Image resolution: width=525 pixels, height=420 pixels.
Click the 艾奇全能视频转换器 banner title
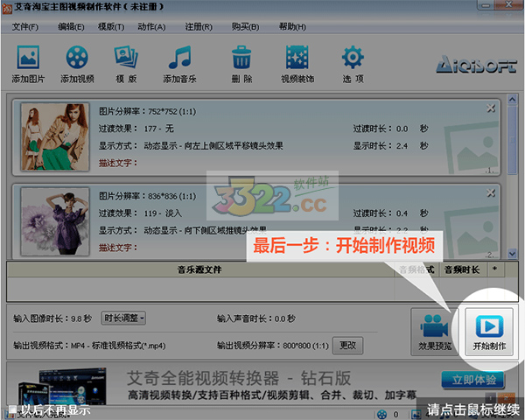(x=238, y=379)
